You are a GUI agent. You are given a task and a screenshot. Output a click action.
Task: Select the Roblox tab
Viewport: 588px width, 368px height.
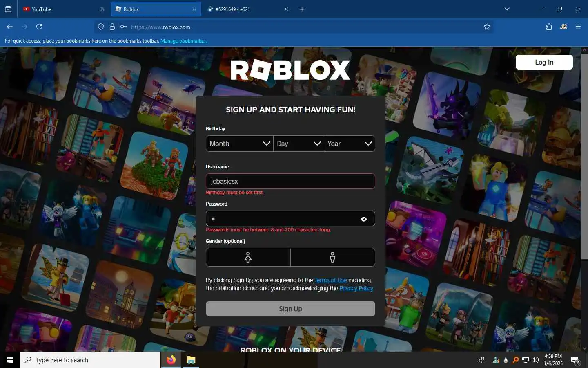[156, 9]
